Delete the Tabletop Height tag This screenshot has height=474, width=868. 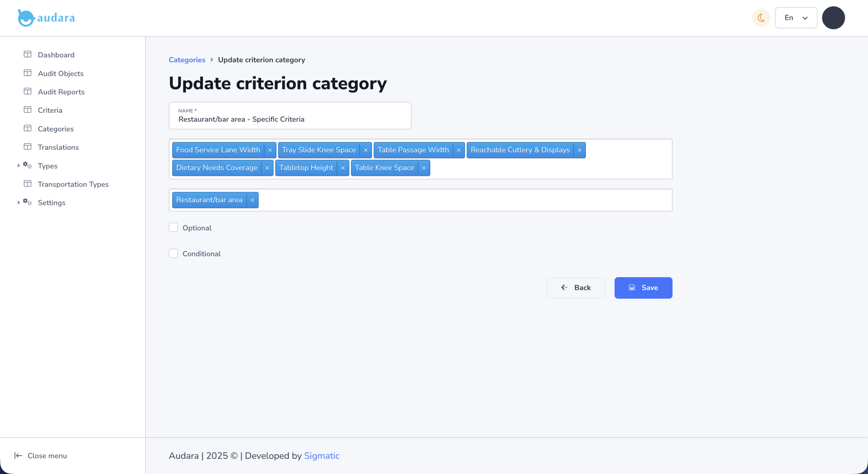point(343,168)
